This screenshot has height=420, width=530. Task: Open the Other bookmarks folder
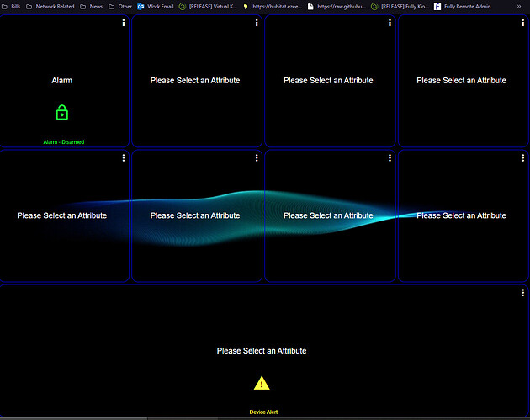click(120, 6)
